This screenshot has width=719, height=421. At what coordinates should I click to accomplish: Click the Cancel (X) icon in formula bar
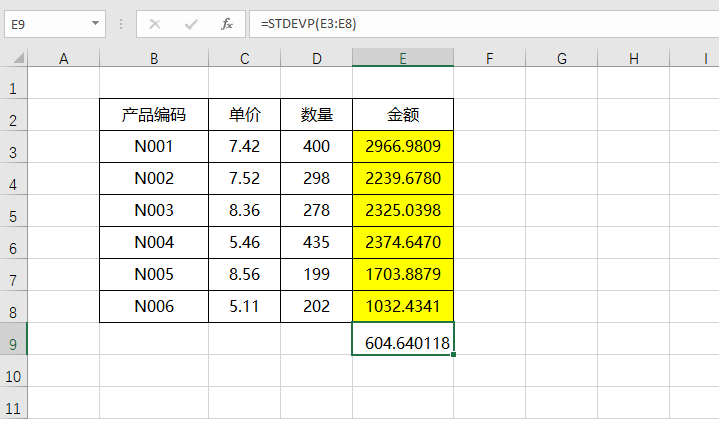154,23
